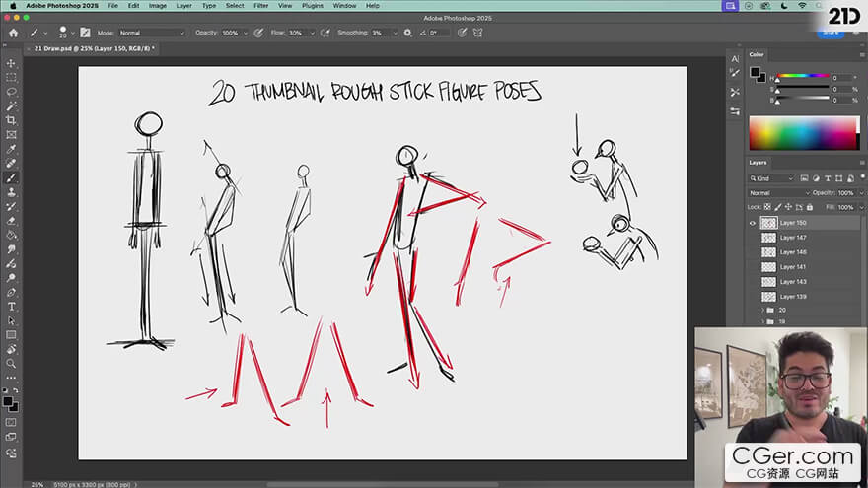Screen dimensions: 868x488
Task: Click the Flow percentage field
Action: pyautogui.click(x=297, y=33)
